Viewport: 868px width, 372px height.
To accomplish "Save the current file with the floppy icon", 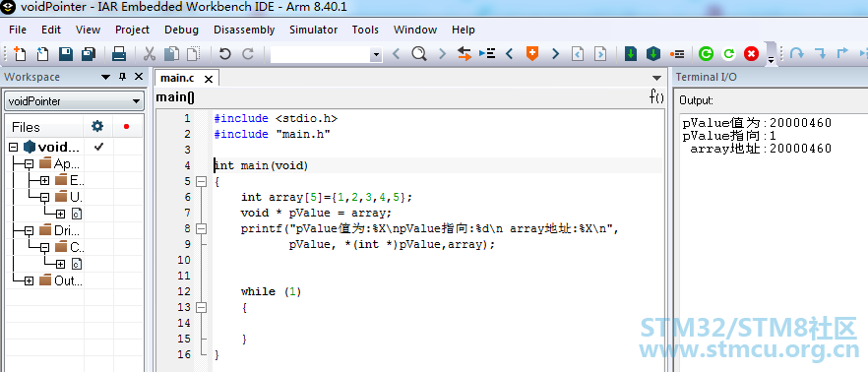I will [66, 54].
